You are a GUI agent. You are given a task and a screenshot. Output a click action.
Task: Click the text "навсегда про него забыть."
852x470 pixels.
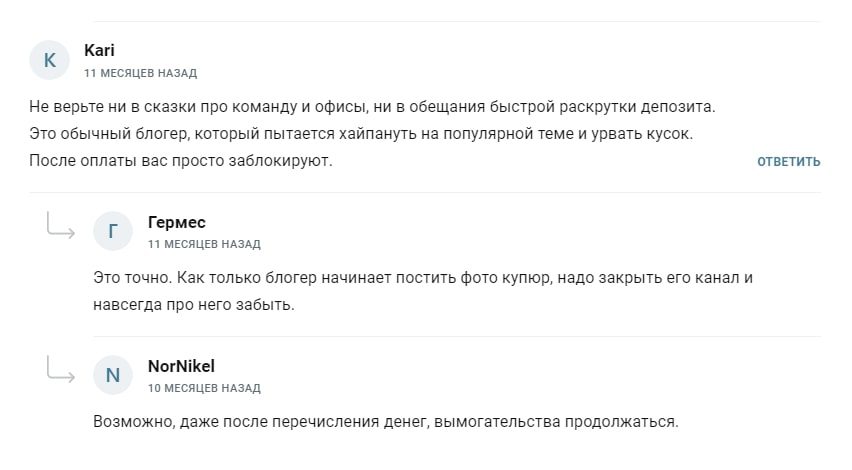click(194, 304)
